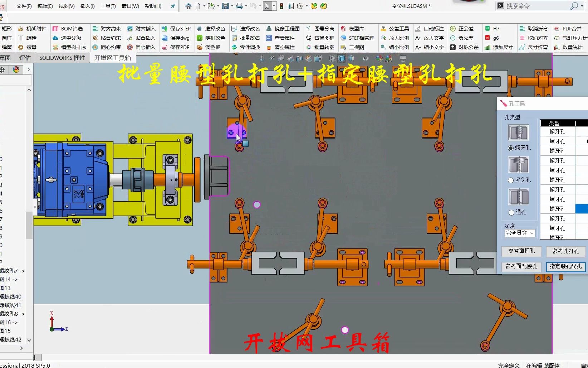Image resolution: width=588 pixels, height=368 pixels.
Task: Open the Open-file dropdown arrow
Action: coord(218,6)
